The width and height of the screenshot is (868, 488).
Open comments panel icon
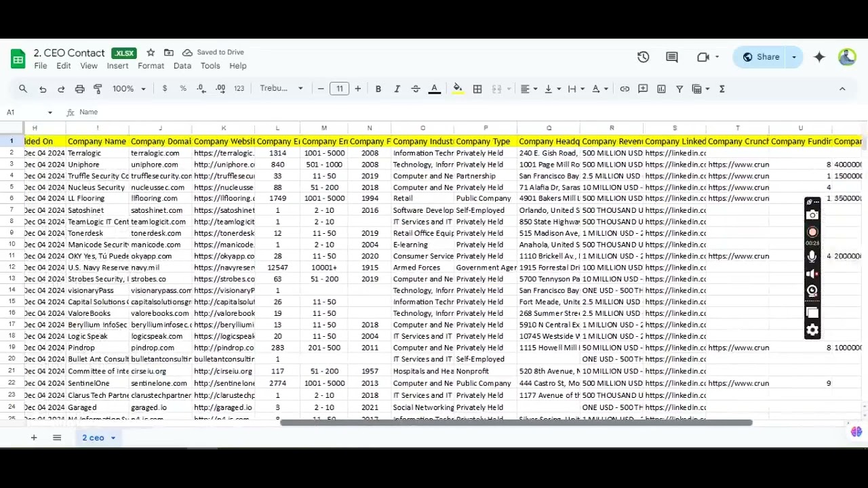(672, 57)
